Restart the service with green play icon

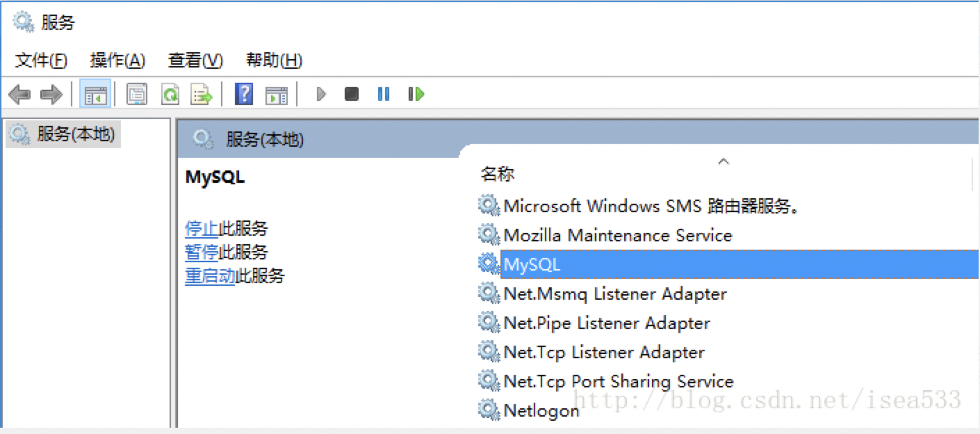click(x=416, y=94)
